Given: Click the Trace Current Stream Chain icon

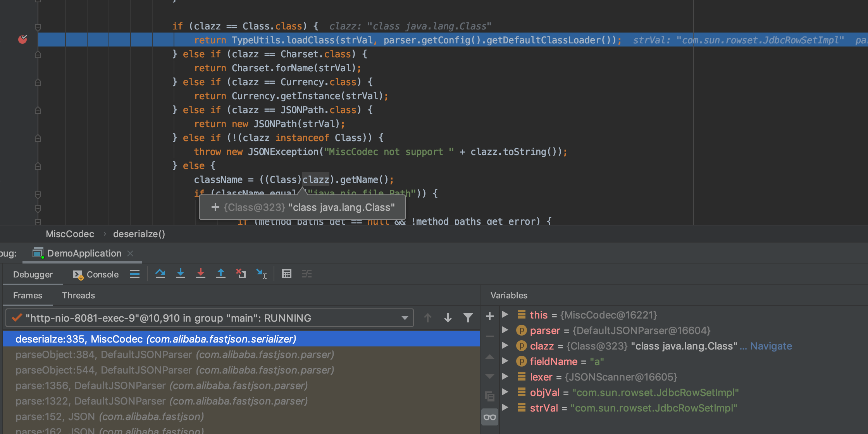Looking at the screenshot, I should pos(307,274).
